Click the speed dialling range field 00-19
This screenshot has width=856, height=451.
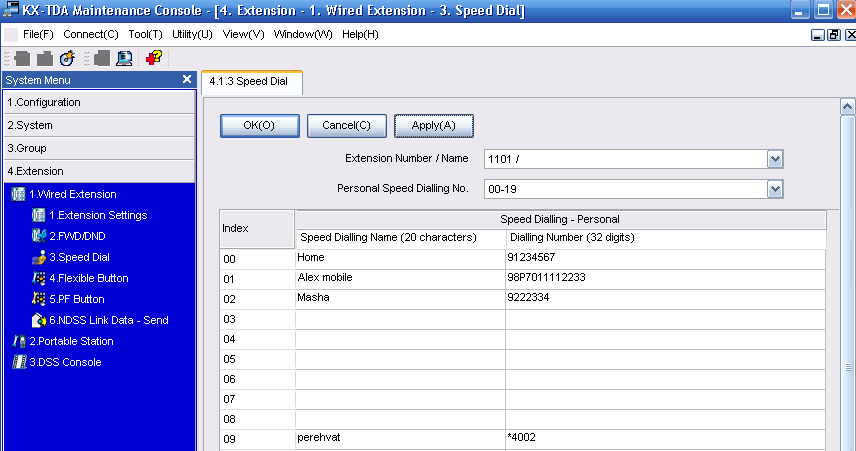(x=626, y=189)
